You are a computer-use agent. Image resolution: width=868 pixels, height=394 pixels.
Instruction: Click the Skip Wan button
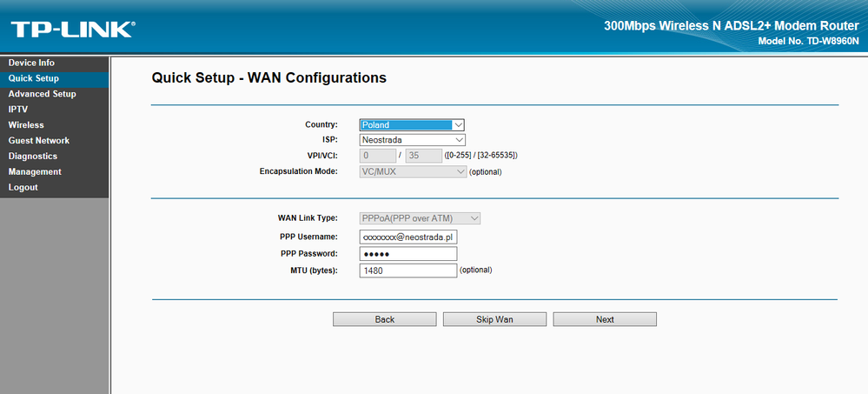point(494,319)
